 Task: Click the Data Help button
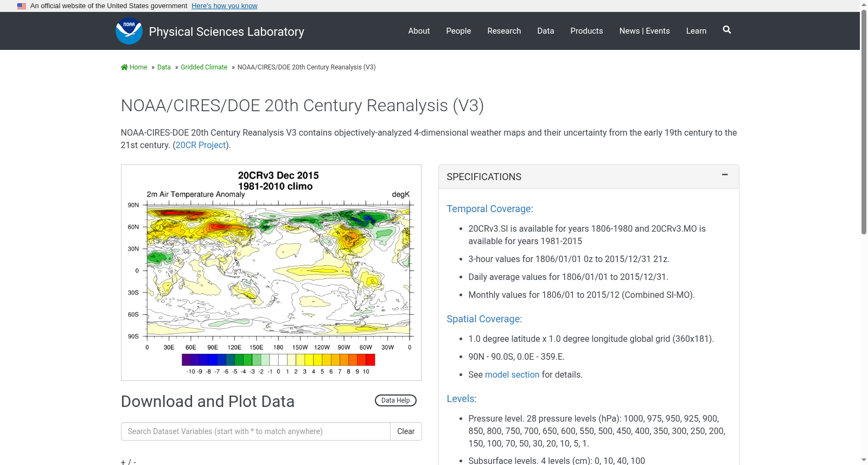[395, 400]
